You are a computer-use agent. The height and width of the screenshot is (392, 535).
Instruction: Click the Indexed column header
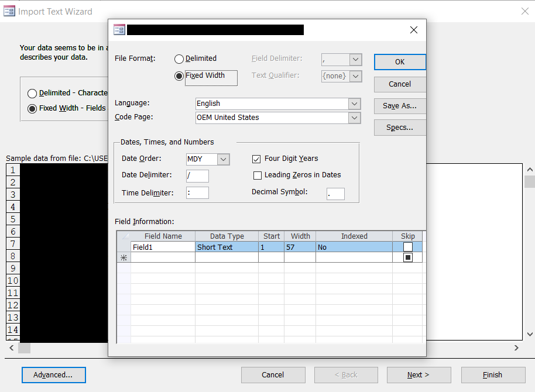(354, 236)
